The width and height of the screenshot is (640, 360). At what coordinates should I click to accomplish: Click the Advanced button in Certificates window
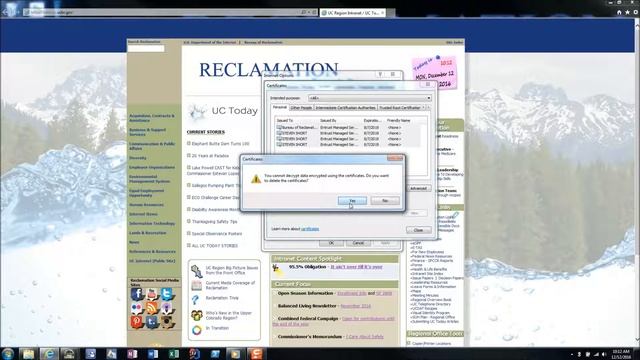point(418,188)
